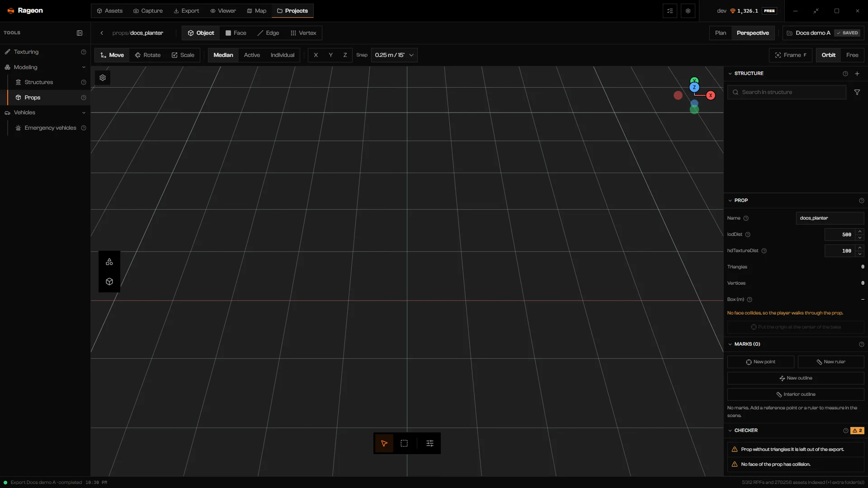Open the Assets tab
868x488 pixels.
pyautogui.click(x=109, y=11)
